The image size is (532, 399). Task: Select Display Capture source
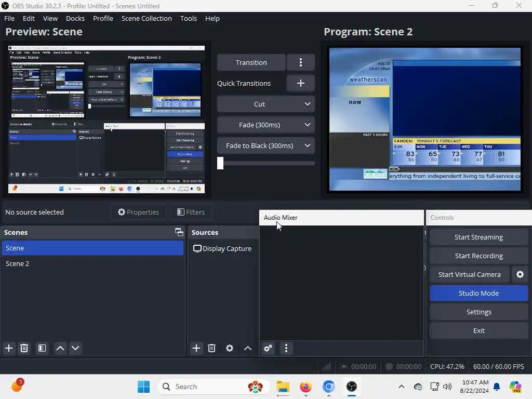point(222,248)
